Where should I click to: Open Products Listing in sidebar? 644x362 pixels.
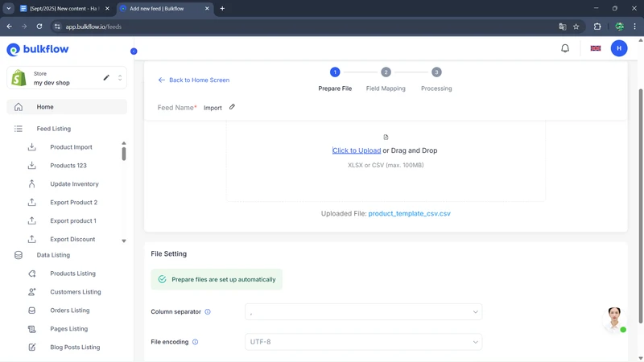[x=72, y=274]
